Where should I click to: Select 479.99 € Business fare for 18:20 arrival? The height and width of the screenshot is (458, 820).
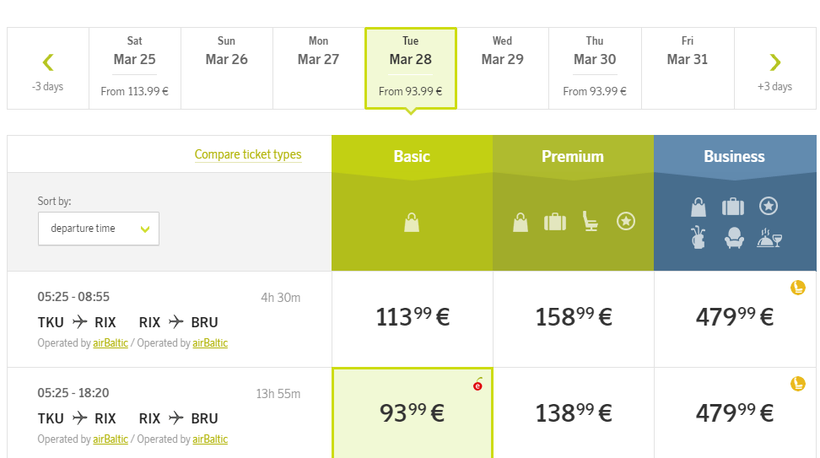tap(735, 413)
